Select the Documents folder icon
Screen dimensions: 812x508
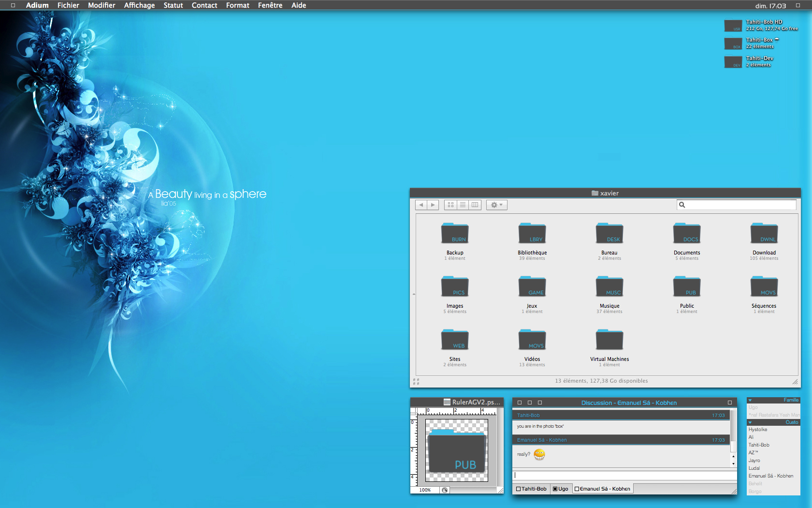(x=687, y=233)
